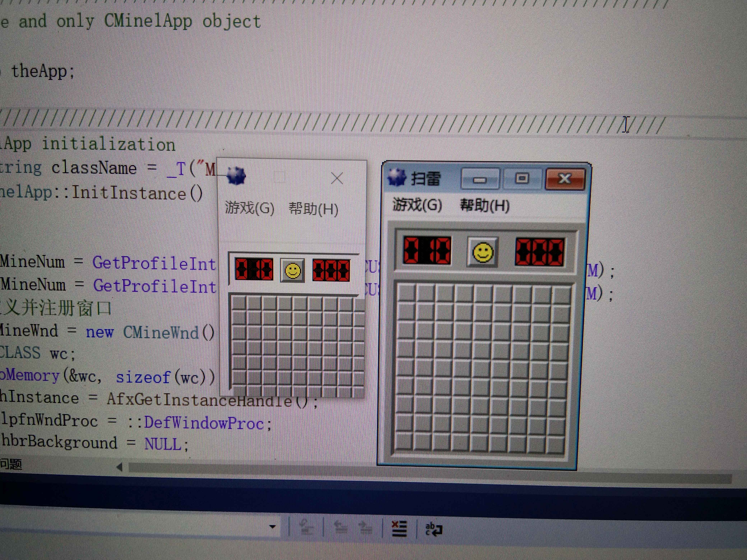Click the Chinese comment "义并注册窗口"
The image size is (747, 560).
click(x=58, y=308)
